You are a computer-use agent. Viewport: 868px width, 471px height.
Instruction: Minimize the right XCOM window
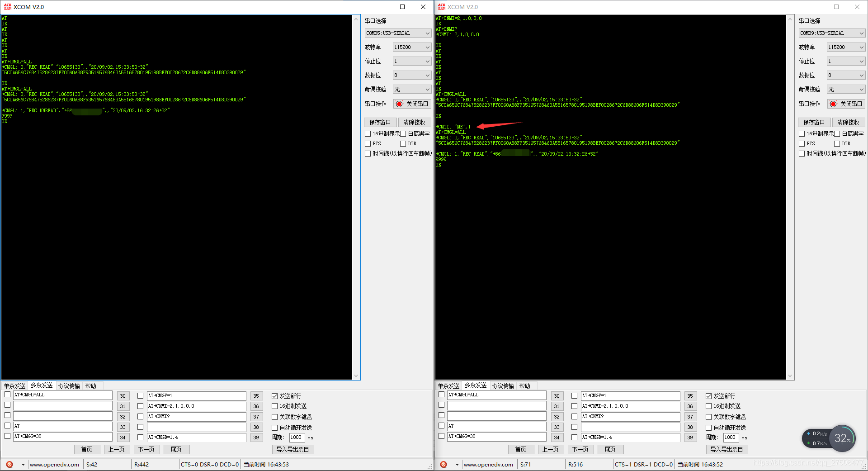point(816,7)
